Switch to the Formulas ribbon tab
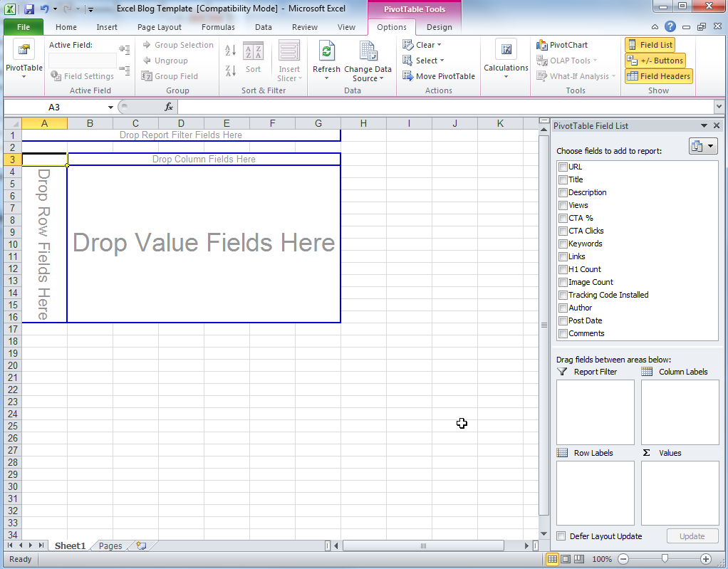Viewport: 728px width, 569px height. [x=218, y=27]
